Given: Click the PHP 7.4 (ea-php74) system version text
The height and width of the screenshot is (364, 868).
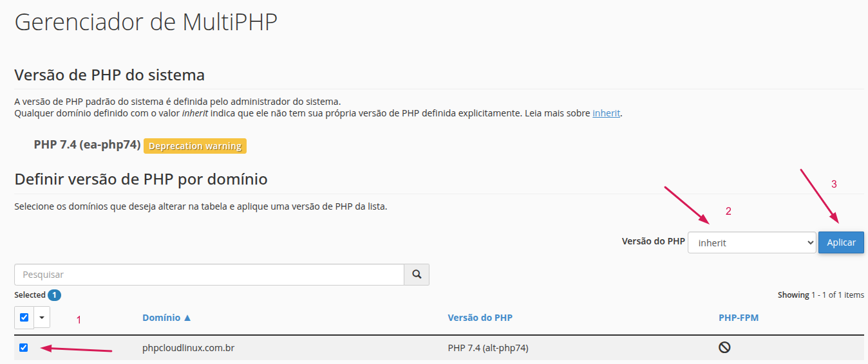Looking at the screenshot, I should [x=87, y=145].
